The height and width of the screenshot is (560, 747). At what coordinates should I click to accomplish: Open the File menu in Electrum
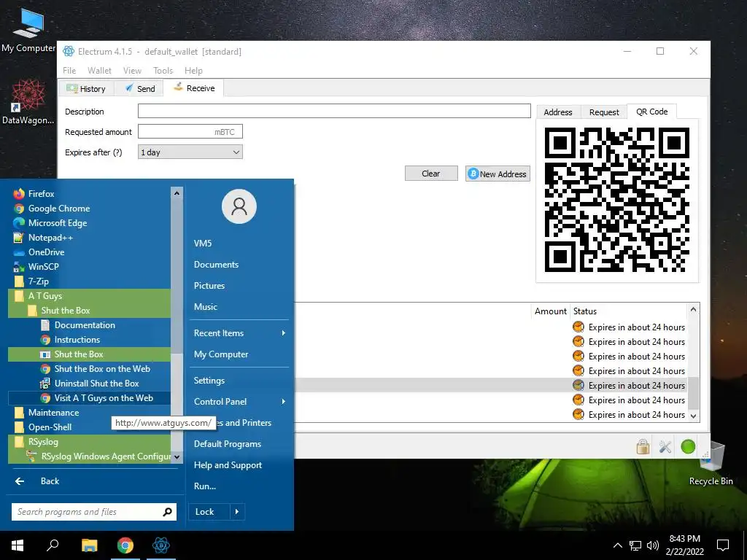pyautogui.click(x=69, y=71)
